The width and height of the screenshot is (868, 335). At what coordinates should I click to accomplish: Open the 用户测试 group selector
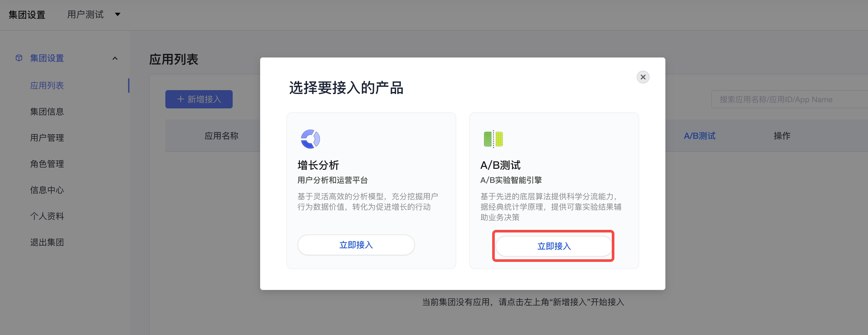coord(94,14)
